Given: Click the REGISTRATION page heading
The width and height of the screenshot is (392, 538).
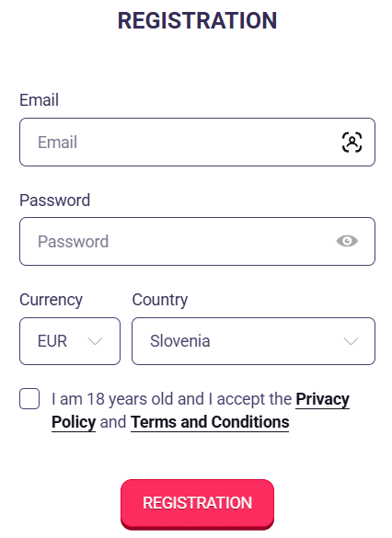Looking at the screenshot, I should 197,20.
